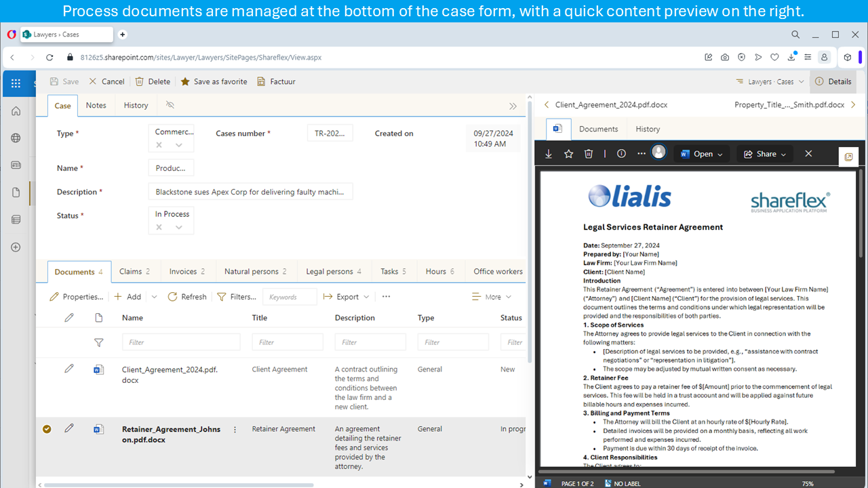Viewport: 868px width, 488px height.
Task: Open the SharePoint app launcher grid
Action: (16, 83)
